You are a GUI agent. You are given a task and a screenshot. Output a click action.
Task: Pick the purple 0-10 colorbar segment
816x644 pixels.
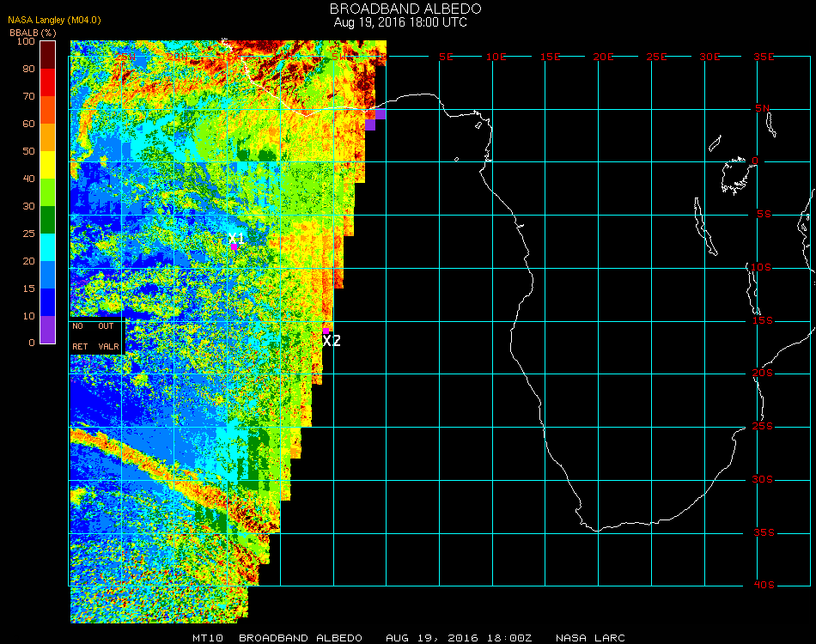click(48, 330)
